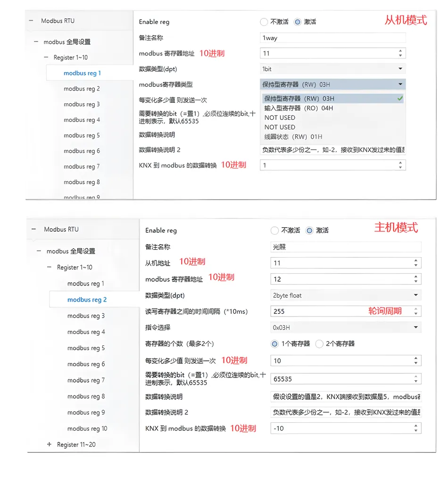448x478 pixels.
Task: Select 不激活 in the master mode Enable reg
Action: 274,230
